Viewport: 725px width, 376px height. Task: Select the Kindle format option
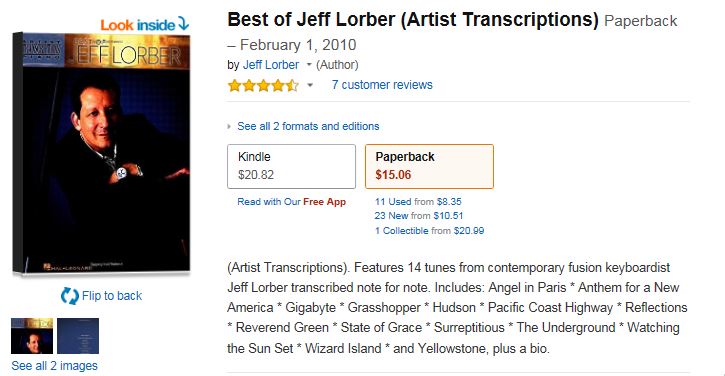click(291, 166)
